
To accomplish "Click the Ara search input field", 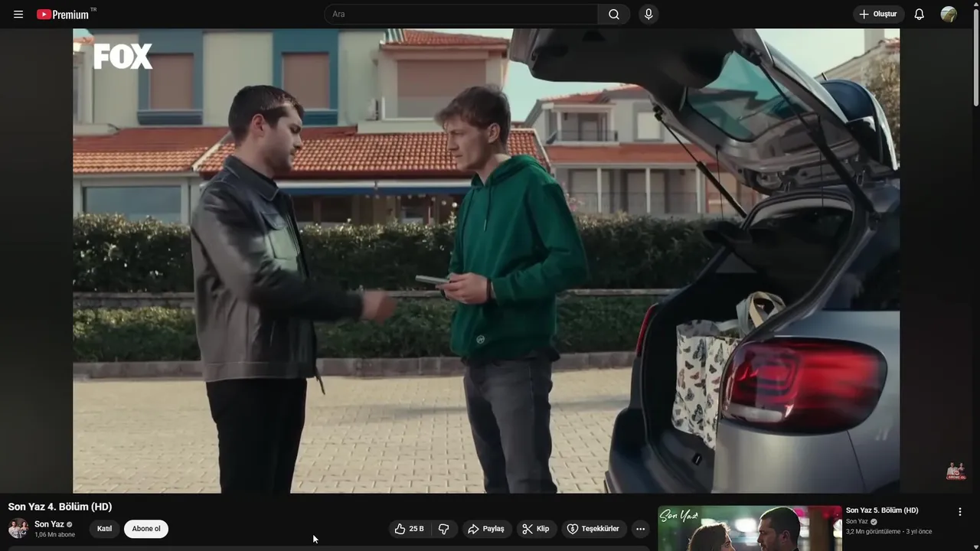I will pos(461,15).
